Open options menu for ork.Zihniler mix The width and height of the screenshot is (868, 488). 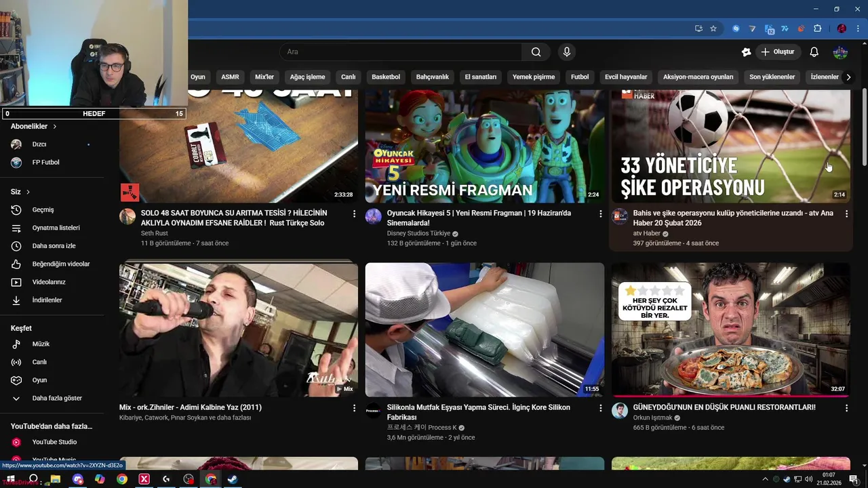[x=354, y=409]
